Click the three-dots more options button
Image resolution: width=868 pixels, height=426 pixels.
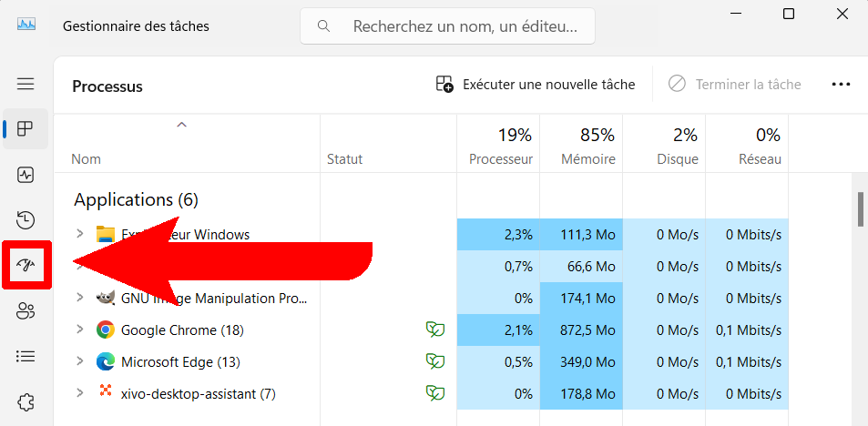[841, 85]
